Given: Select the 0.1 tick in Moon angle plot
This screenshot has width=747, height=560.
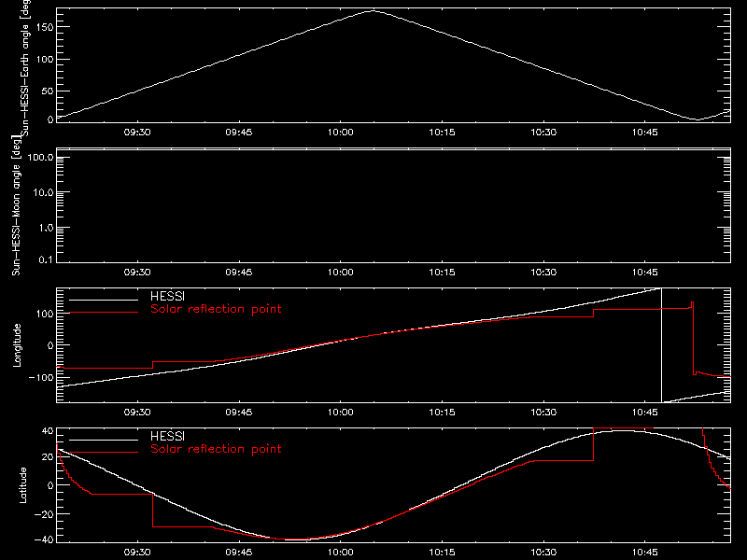Looking at the screenshot, I should coord(46,259).
